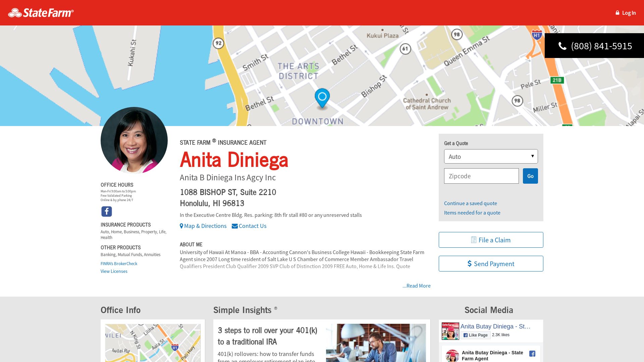This screenshot has width=644, height=362.
Task: Click the Zipcode input field
Action: pyautogui.click(x=481, y=176)
